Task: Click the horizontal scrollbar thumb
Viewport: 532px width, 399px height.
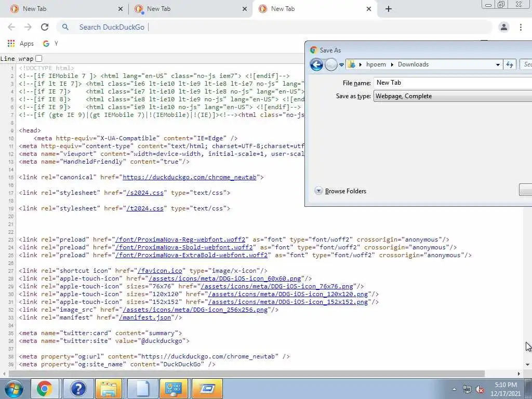Action: pyautogui.click(x=247, y=374)
